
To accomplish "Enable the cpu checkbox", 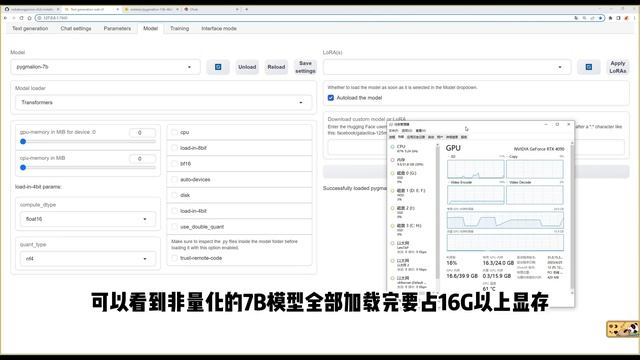I will tap(175, 132).
